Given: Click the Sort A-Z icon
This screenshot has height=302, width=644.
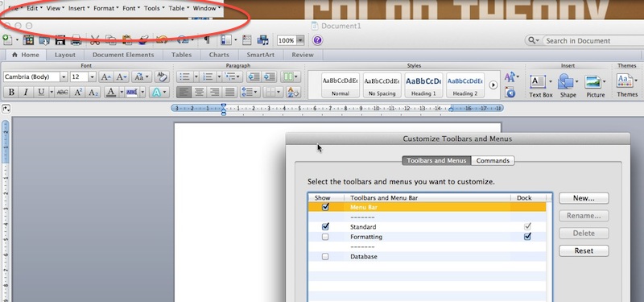Looking at the screenshot, I should (x=293, y=92).
